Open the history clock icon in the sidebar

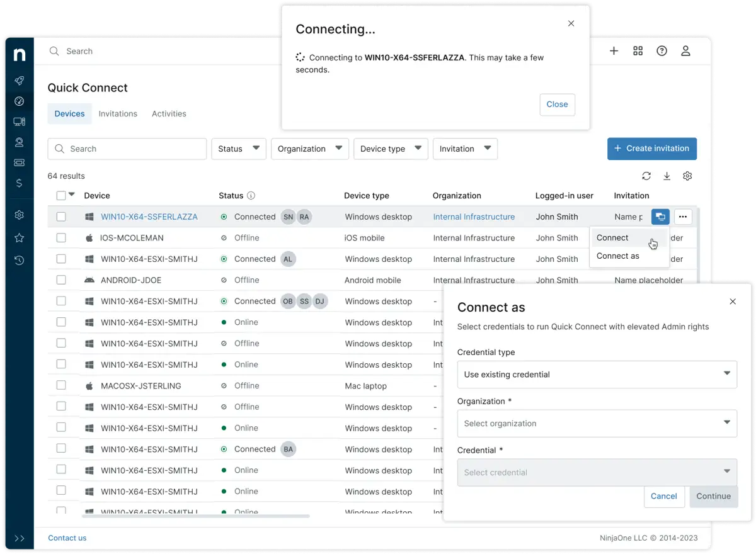click(x=20, y=260)
